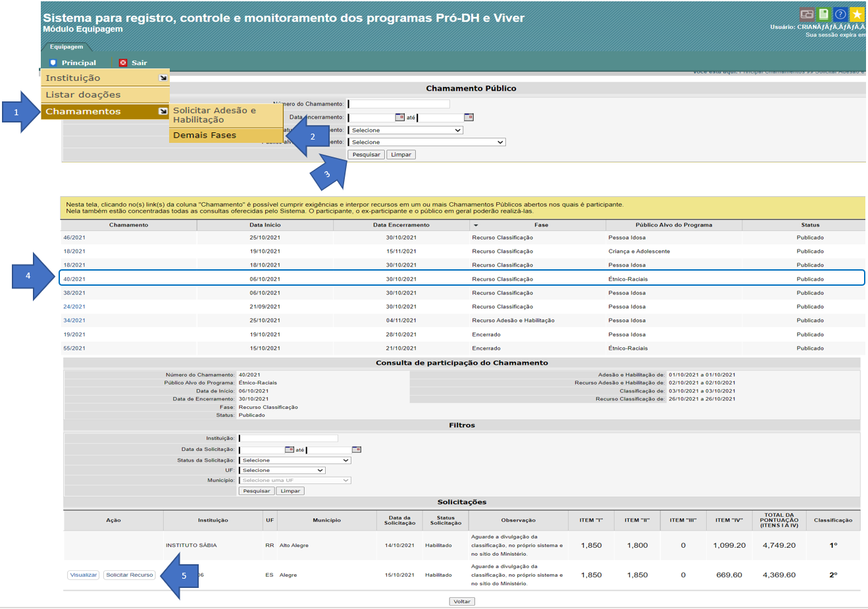Select the Listar doações menu entry
This screenshot has width=868, height=609.
83,95
